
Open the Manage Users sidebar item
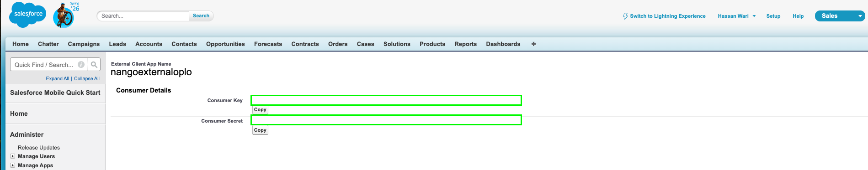36,156
